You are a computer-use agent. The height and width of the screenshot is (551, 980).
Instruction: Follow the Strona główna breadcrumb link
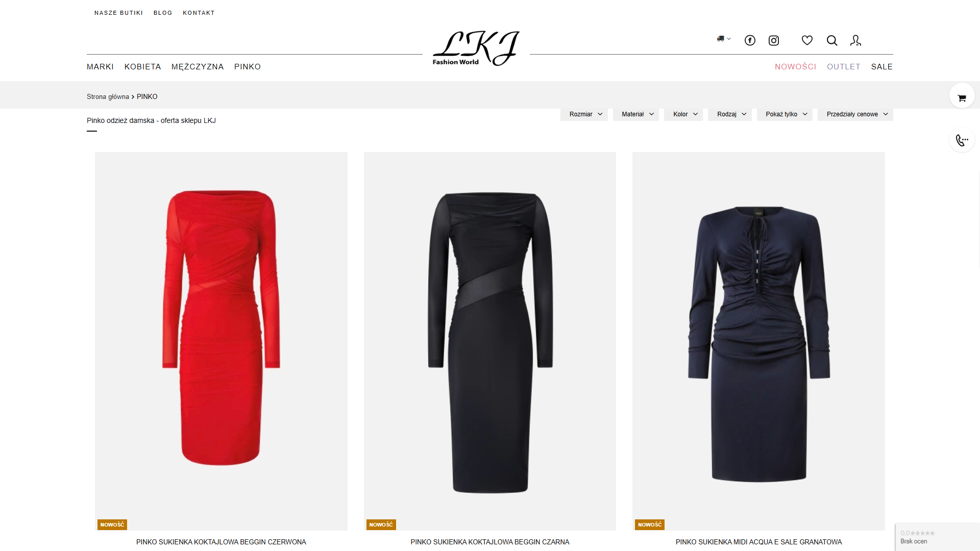click(108, 97)
